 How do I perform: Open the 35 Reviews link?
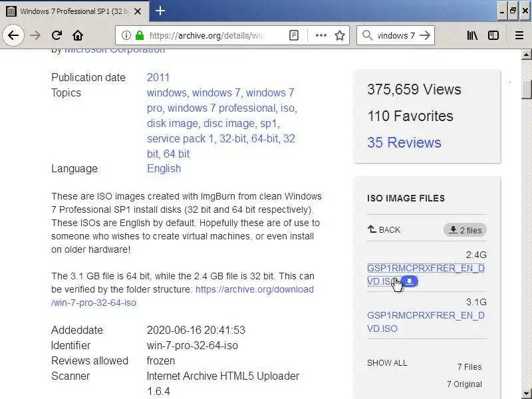(404, 142)
